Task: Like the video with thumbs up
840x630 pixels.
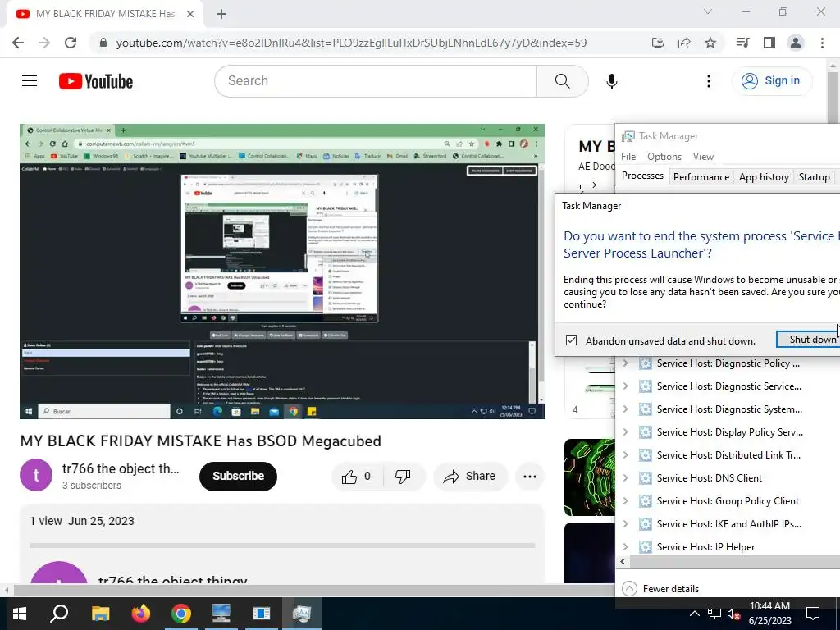Action: [x=358, y=477]
